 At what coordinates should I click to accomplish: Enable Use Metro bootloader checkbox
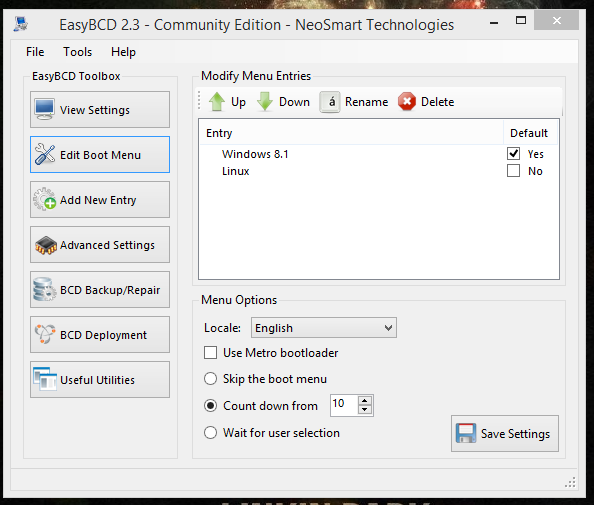[x=210, y=352]
